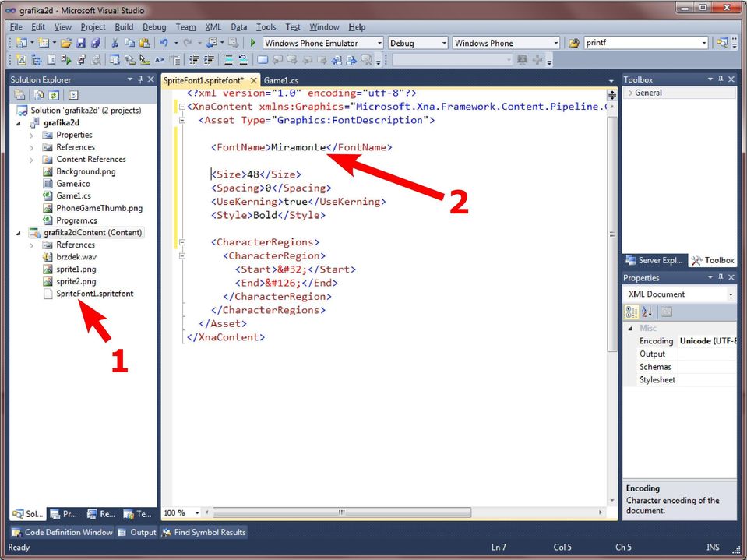747x560 pixels.
Task: Click the auto-hide pin icon of Toolbox panel
Action: (721, 79)
